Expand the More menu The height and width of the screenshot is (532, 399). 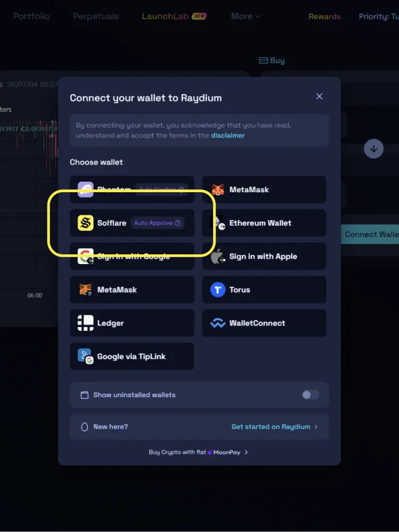[x=245, y=17]
